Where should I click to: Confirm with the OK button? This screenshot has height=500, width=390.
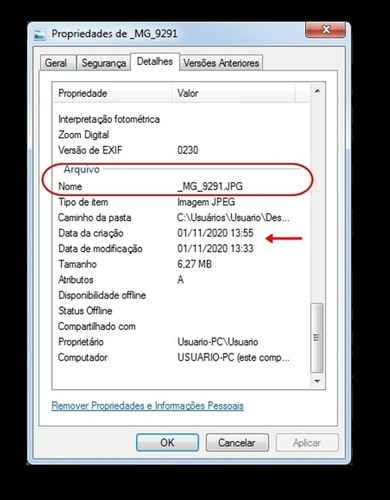[167, 442]
